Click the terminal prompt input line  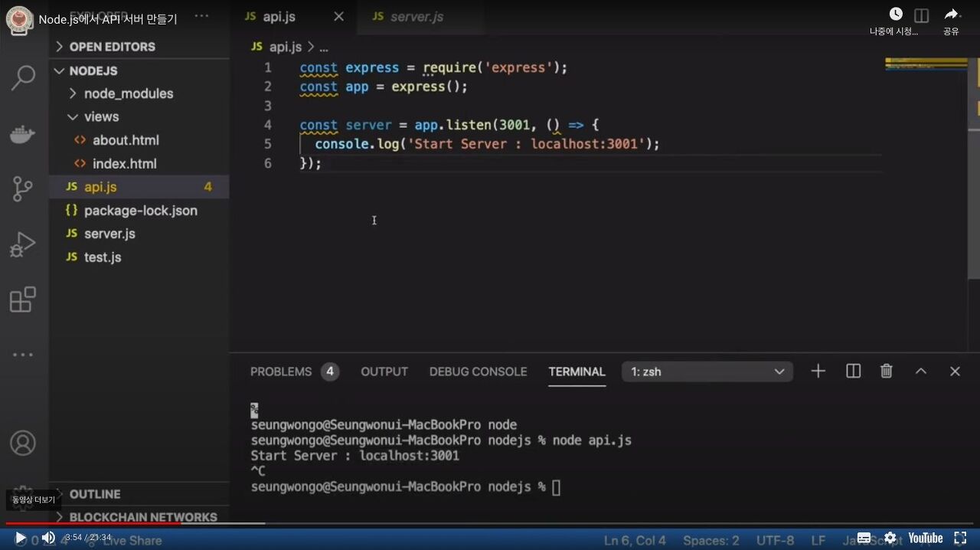point(406,487)
